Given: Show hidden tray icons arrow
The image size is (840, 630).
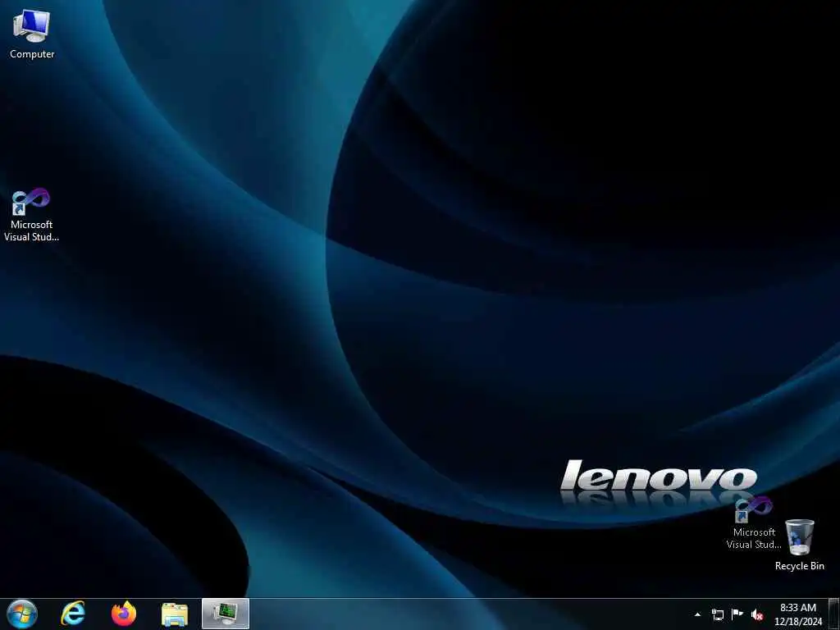Looking at the screenshot, I should [x=697, y=614].
